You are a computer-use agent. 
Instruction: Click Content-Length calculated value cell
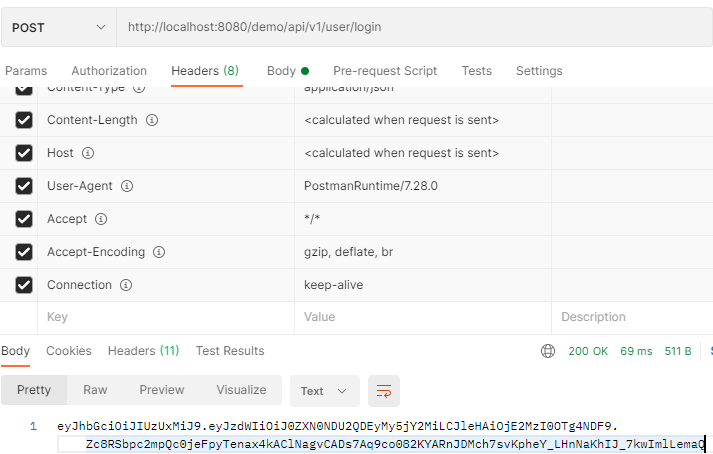tap(423, 120)
